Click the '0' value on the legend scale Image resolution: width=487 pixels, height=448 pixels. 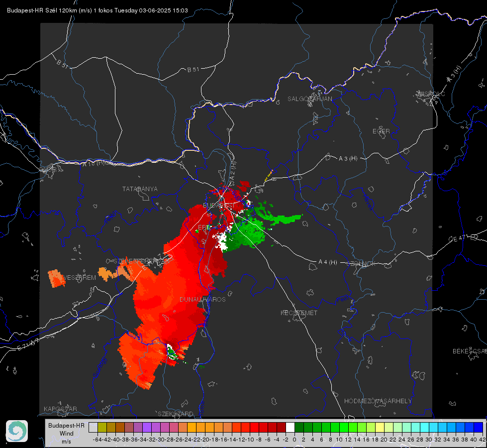[294, 440]
